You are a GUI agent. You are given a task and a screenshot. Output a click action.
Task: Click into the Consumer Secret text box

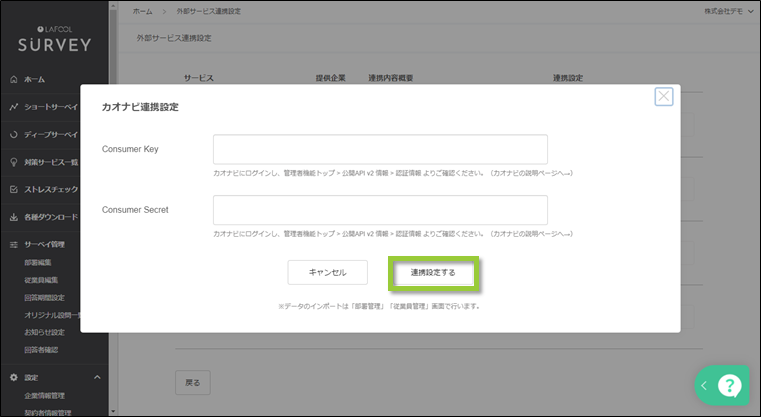click(x=380, y=210)
